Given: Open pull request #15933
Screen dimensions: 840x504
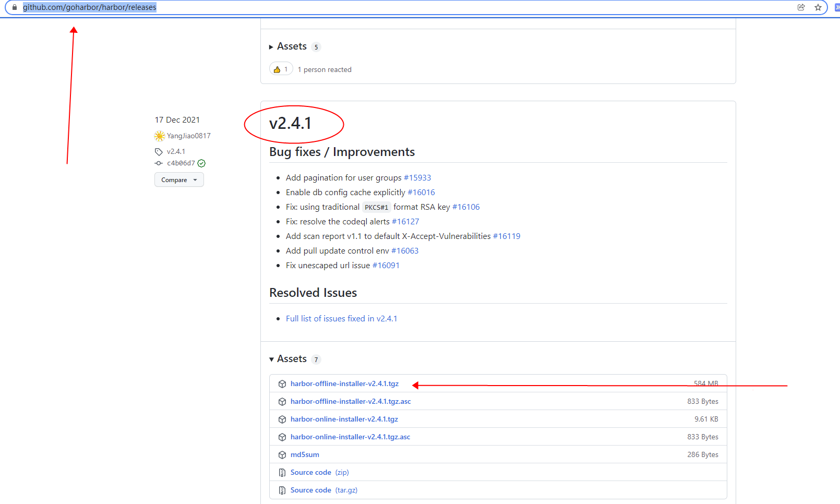Looking at the screenshot, I should pos(417,178).
